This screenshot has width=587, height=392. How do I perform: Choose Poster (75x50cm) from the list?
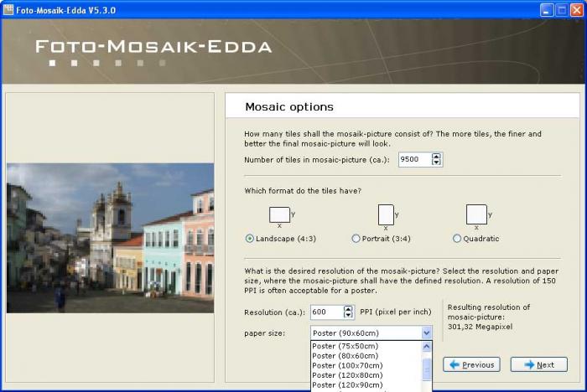(x=366, y=346)
